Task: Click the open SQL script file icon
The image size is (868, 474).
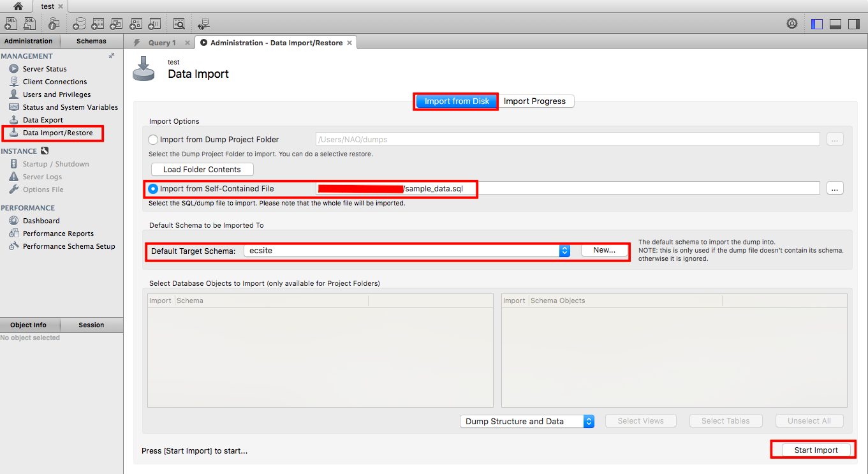Action: [x=30, y=24]
